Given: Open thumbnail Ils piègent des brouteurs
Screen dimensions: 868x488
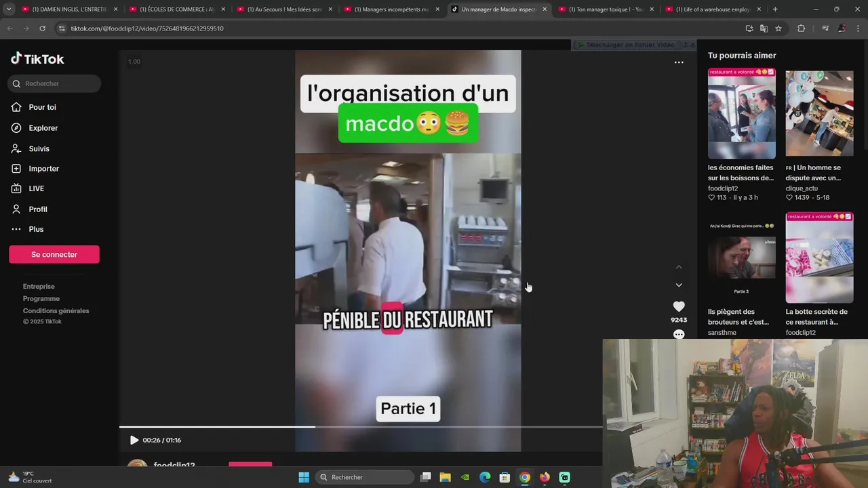Looking at the screenshot, I should click(x=742, y=258).
